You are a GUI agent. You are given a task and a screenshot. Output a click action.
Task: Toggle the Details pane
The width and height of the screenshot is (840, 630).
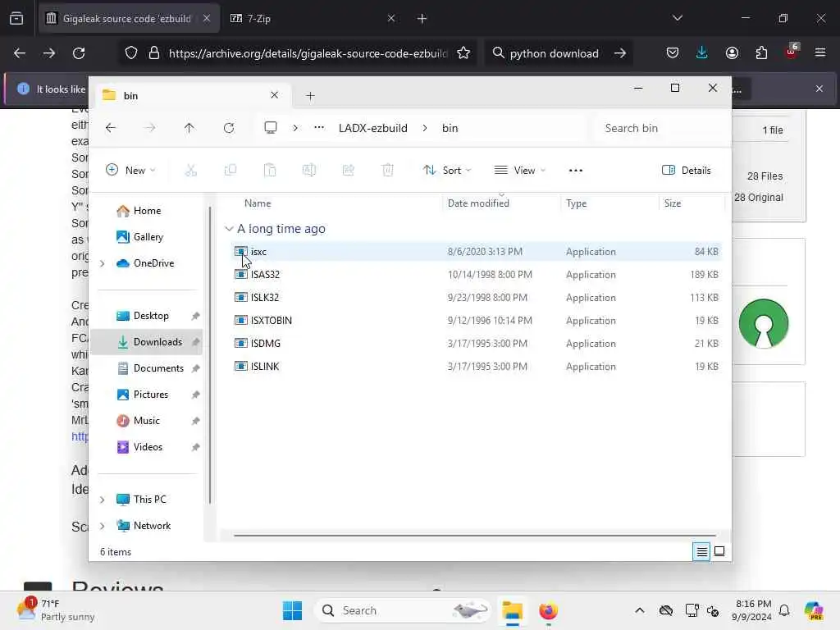click(x=687, y=171)
